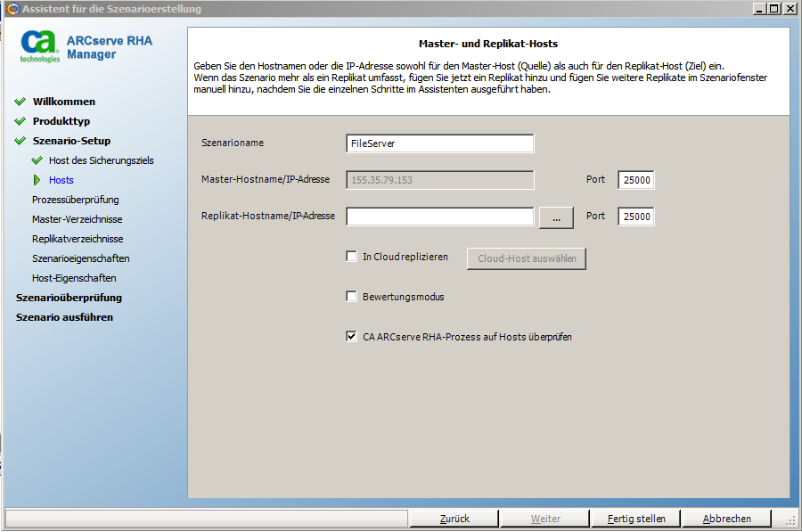This screenshot has width=802, height=532.
Task: Uncheck CA ARCserve RHA-Prozess auf Hosts überprüfen
Action: pos(351,337)
